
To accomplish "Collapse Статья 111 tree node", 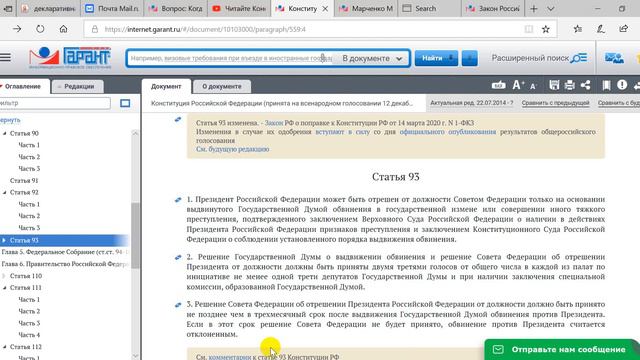I will [x=5, y=288].
